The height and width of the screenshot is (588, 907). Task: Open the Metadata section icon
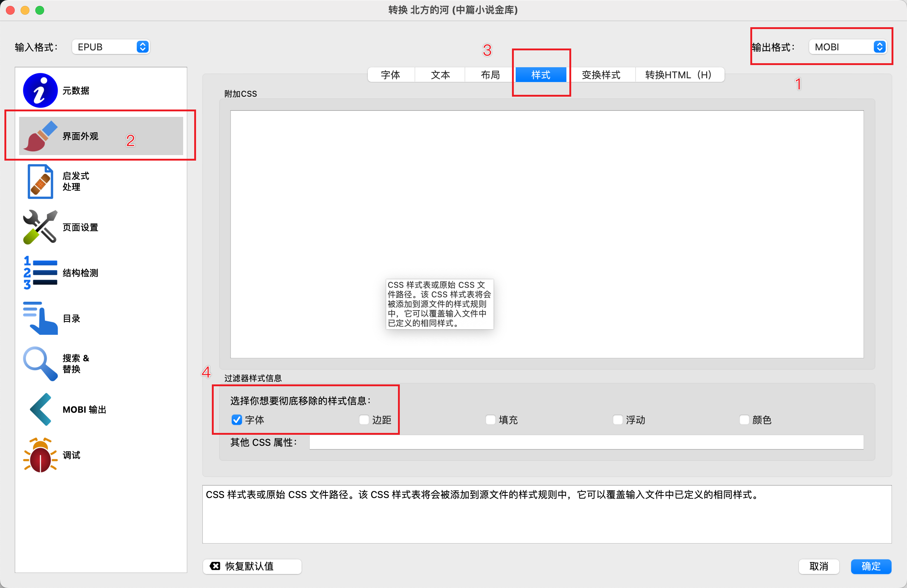tap(40, 90)
